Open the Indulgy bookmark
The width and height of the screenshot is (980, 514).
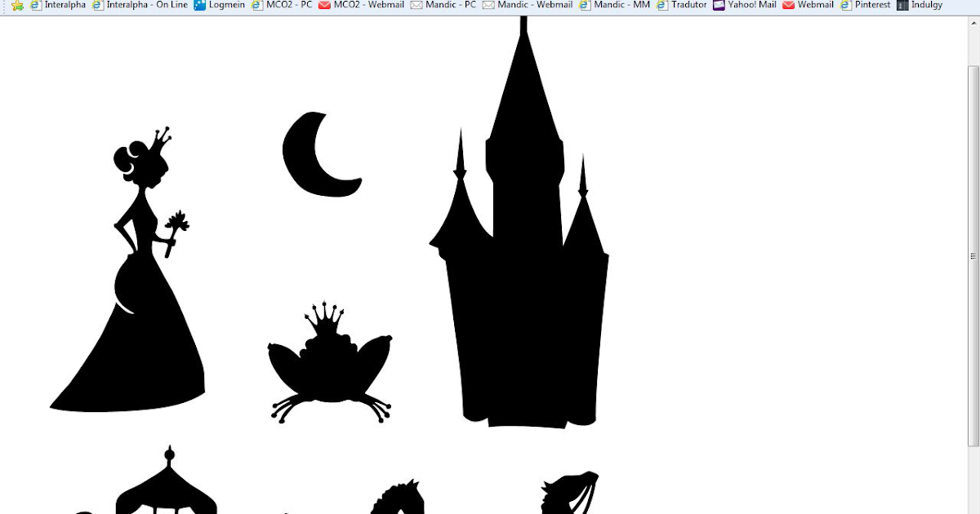(x=920, y=5)
